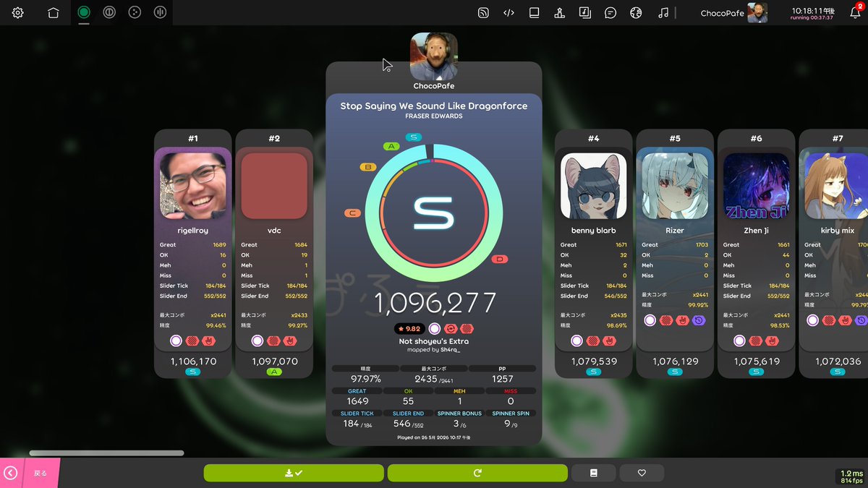The height and width of the screenshot is (488, 868).
Task: Click the horizontal scrollbar of score panels
Action: click(106, 453)
